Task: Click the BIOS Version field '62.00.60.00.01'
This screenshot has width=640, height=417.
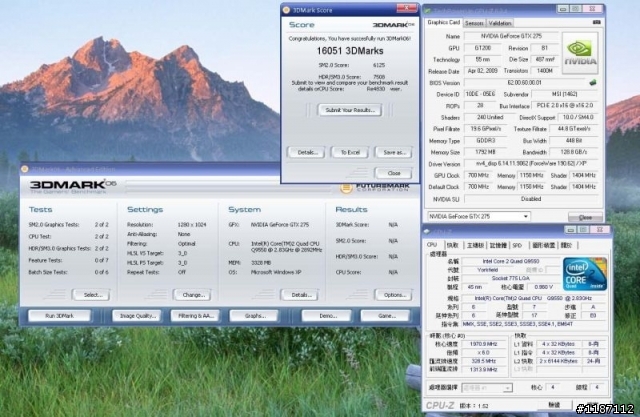Action: [x=524, y=82]
